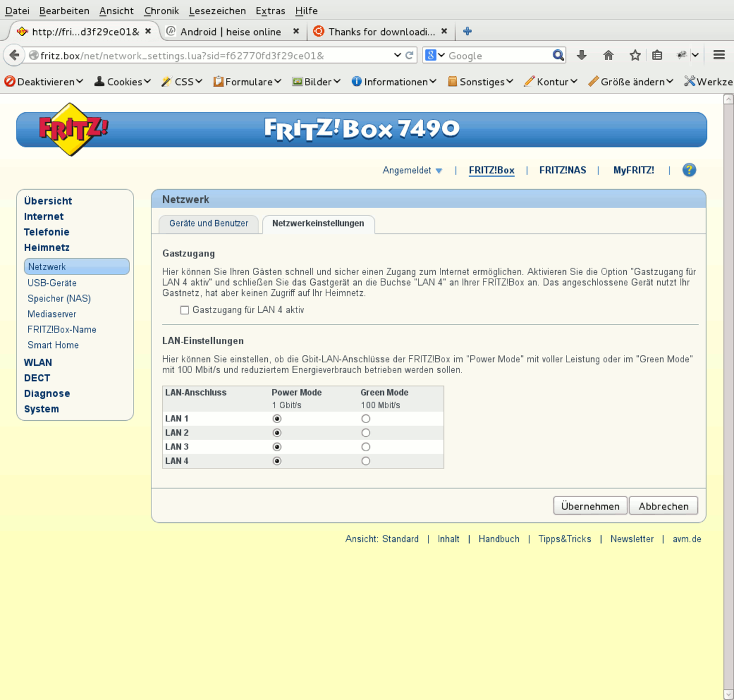Open the URL history dropdown arrow
Viewport: 734px width, 700px height.
[x=397, y=55]
